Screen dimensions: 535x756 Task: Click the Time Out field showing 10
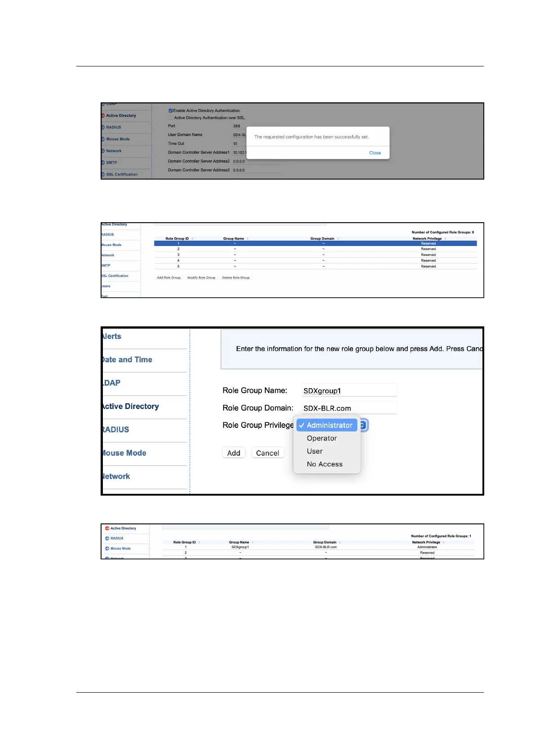[239, 144]
